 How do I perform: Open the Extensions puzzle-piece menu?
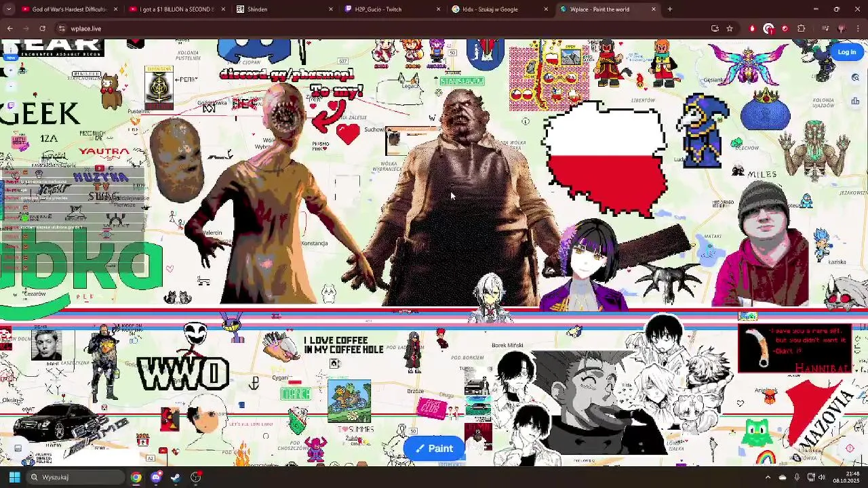coord(802,28)
